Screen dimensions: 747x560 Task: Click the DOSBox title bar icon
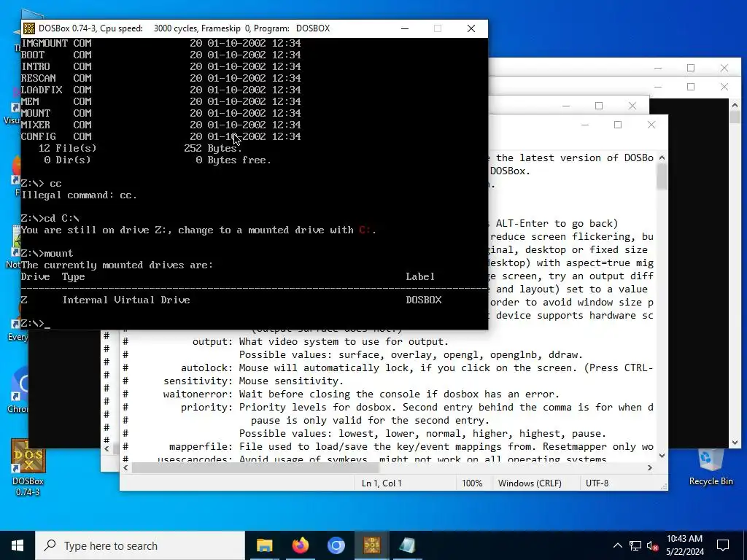click(28, 28)
